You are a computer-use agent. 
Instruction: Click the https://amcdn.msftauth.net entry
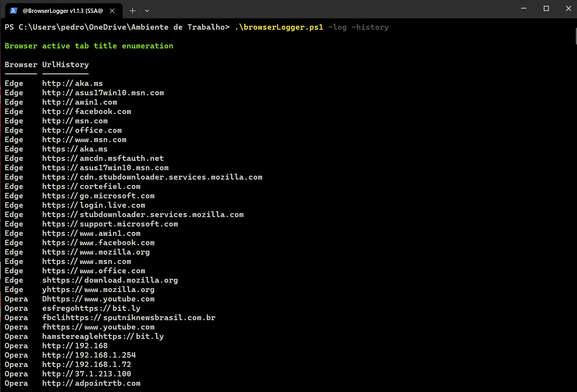point(103,158)
